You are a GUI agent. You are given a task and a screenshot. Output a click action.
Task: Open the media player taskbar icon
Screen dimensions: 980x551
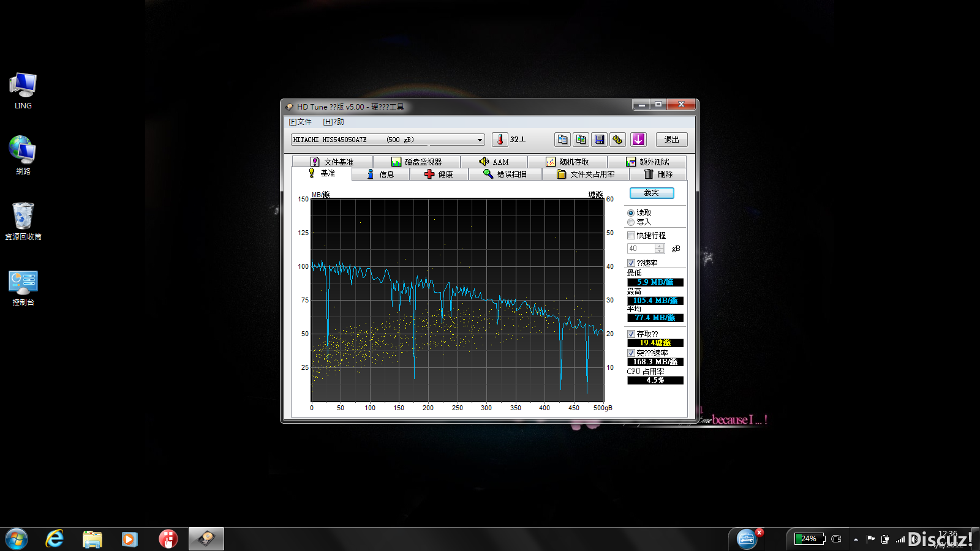click(x=129, y=539)
